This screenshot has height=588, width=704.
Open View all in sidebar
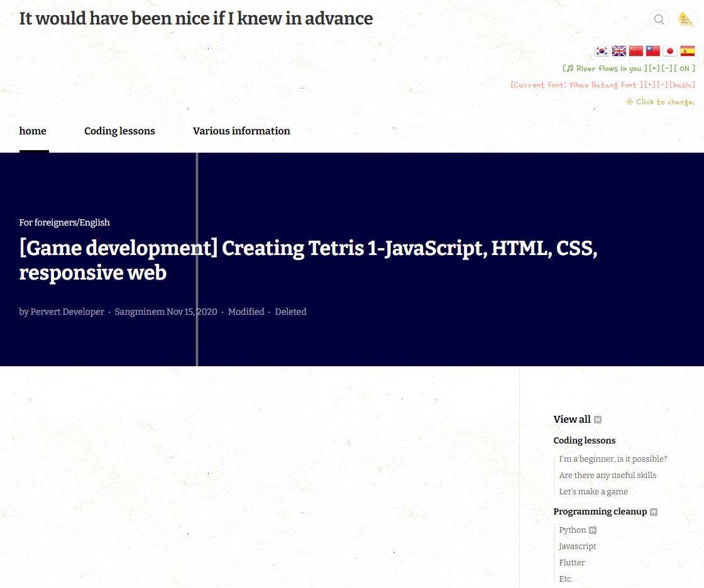tap(571, 419)
